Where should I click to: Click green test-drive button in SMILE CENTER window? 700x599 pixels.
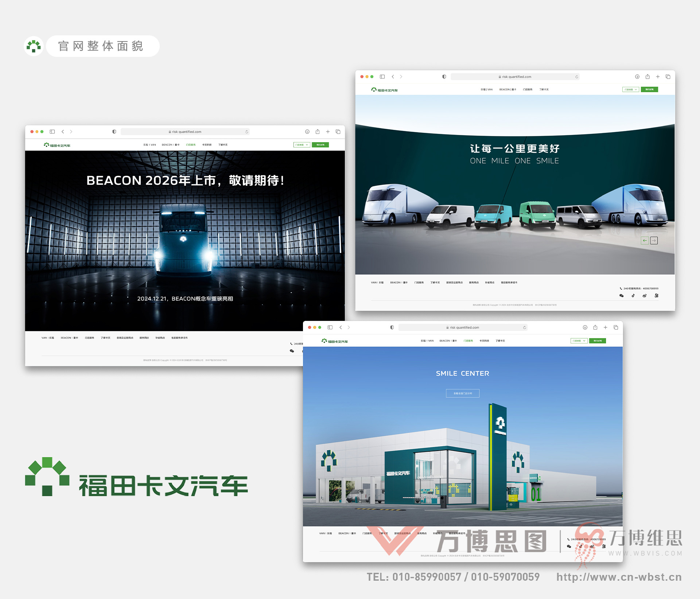598,341
